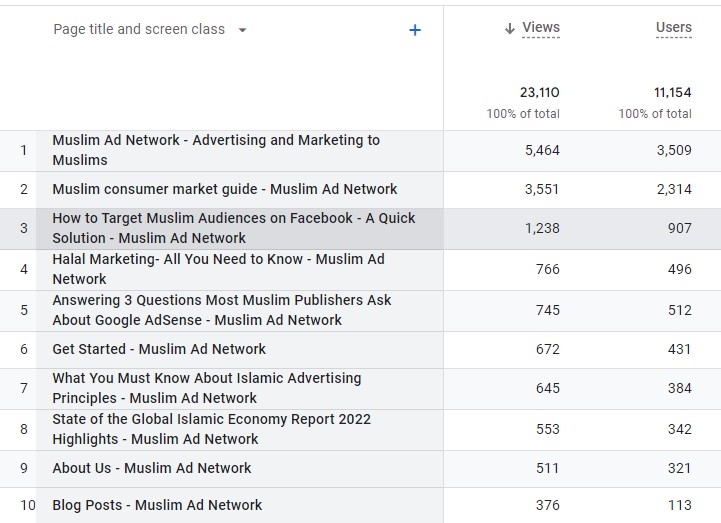Image resolution: width=721 pixels, height=523 pixels.
Task: Select the 'Answering 3 Questions Most Muslim Publishers Ask' row
Action: point(221,310)
